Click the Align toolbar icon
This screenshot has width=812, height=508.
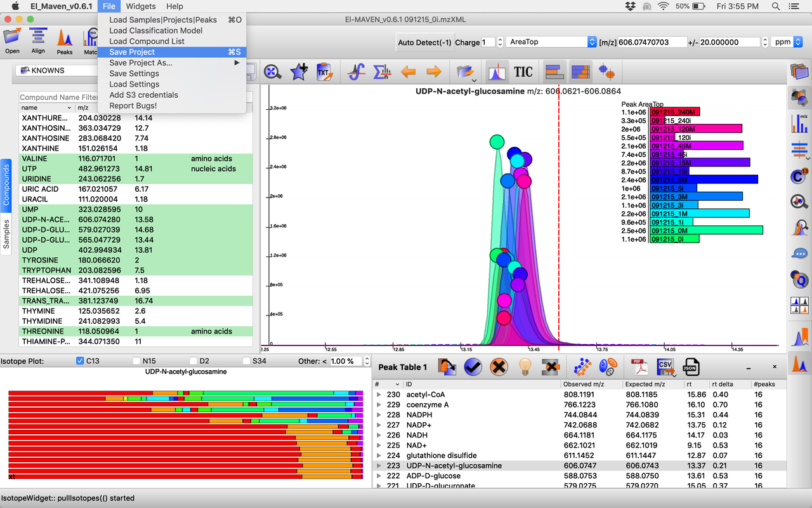[38, 41]
